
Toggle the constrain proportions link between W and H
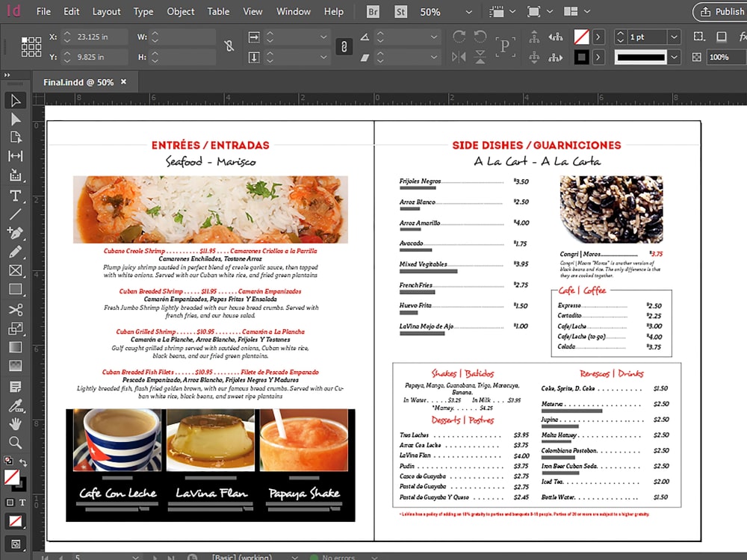click(229, 46)
